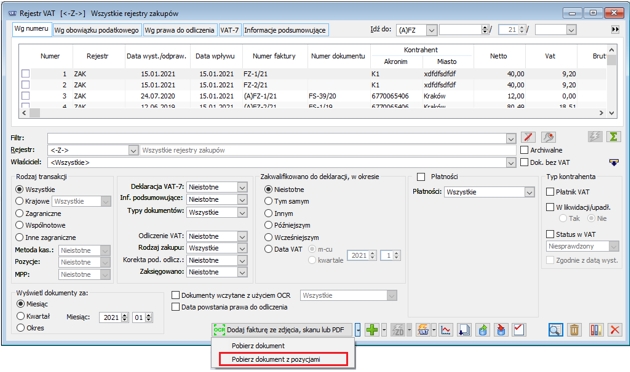Click the magnifier preview icon in bottom toolbar
This screenshot has width=630, height=372.
pyautogui.click(x=555, y=330)
